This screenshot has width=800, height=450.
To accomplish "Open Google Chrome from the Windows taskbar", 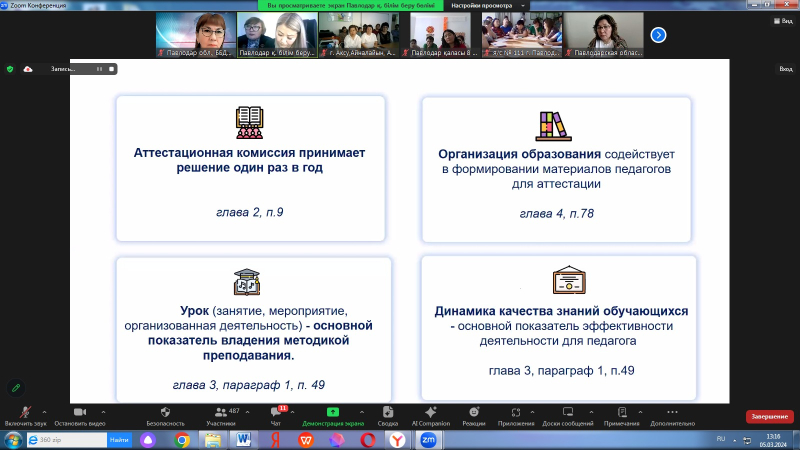I will (x=182, y=439).
